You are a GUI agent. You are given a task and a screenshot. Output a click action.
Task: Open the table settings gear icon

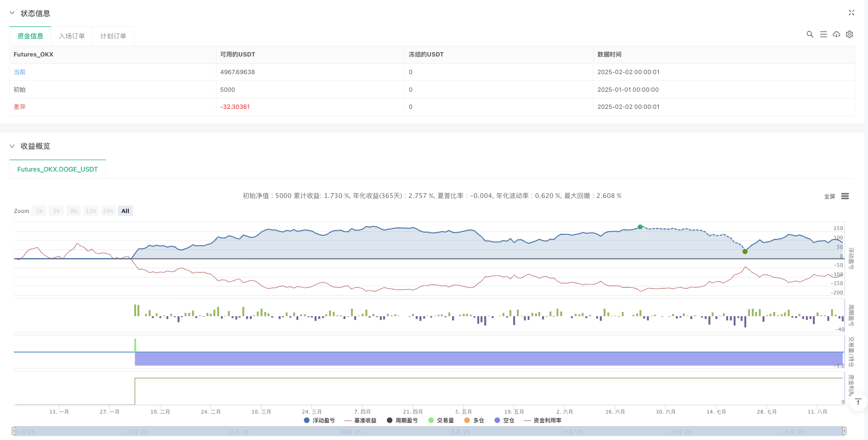[x=849, y=34]
